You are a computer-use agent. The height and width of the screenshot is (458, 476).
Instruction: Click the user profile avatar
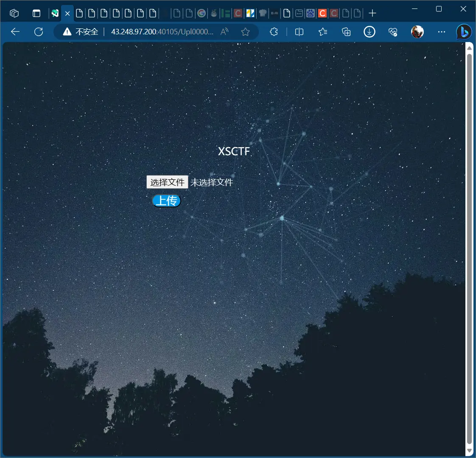click(x=417, y=32)
